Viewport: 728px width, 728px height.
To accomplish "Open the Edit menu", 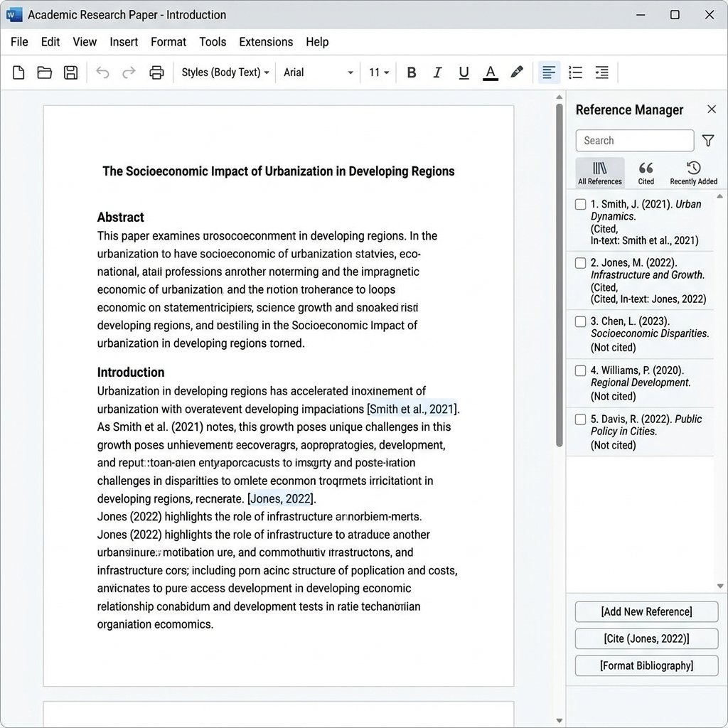I will (x=50, y=42).
